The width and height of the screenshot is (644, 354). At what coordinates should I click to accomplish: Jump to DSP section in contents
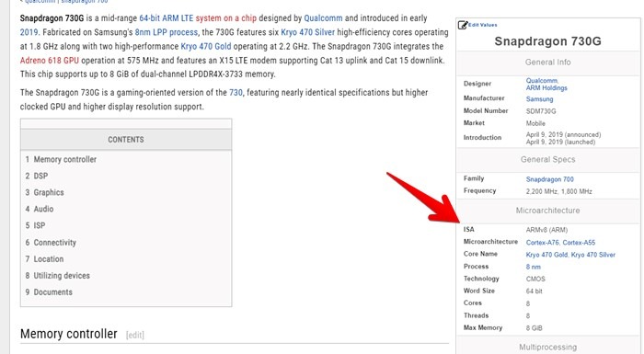[x=37, y=176]
